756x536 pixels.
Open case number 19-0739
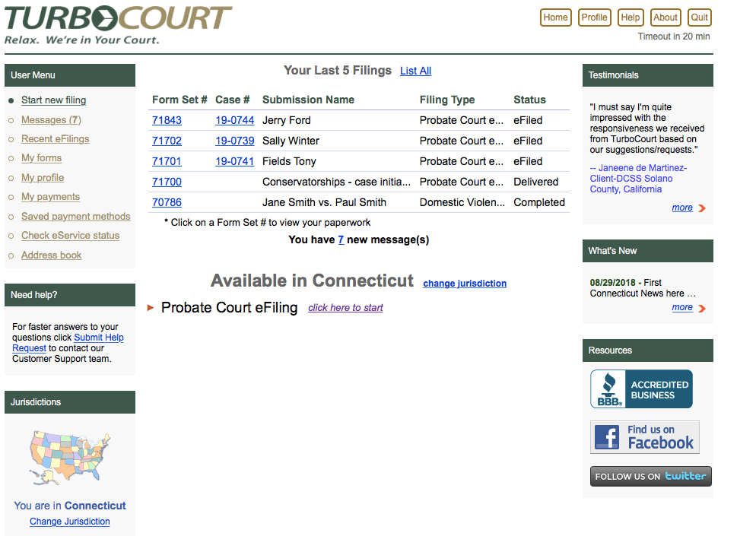click(x=234, y=141)
